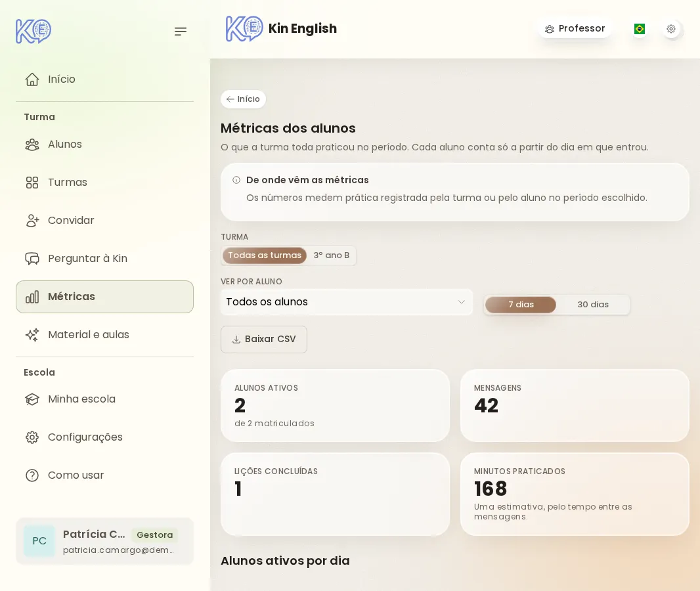The height and width of the screenshot is (591, 700).
Task: Open Material e aulas link
Action: (105, 335)
